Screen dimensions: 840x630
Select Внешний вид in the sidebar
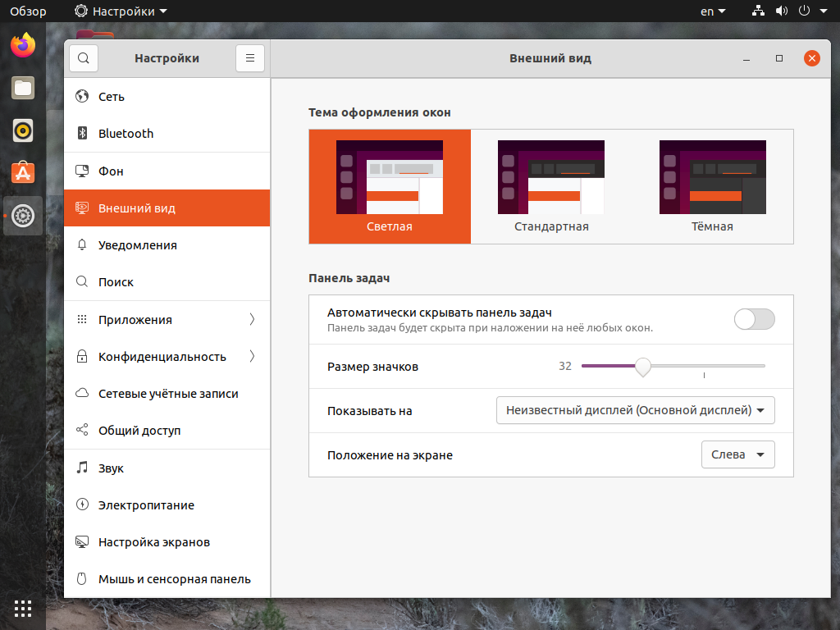click(x=167, y=208)
